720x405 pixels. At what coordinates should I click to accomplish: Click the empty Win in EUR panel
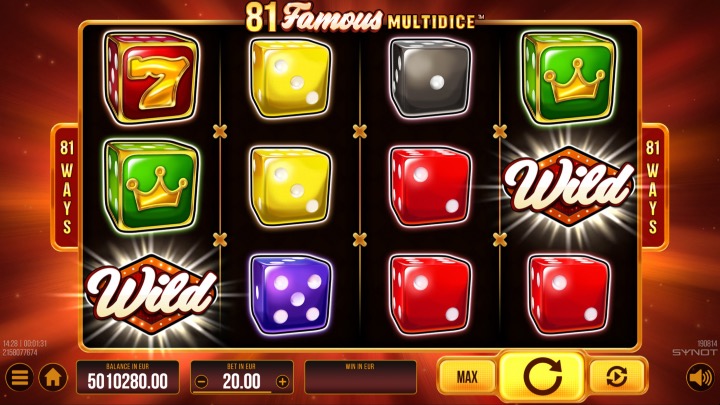[360, 377]
